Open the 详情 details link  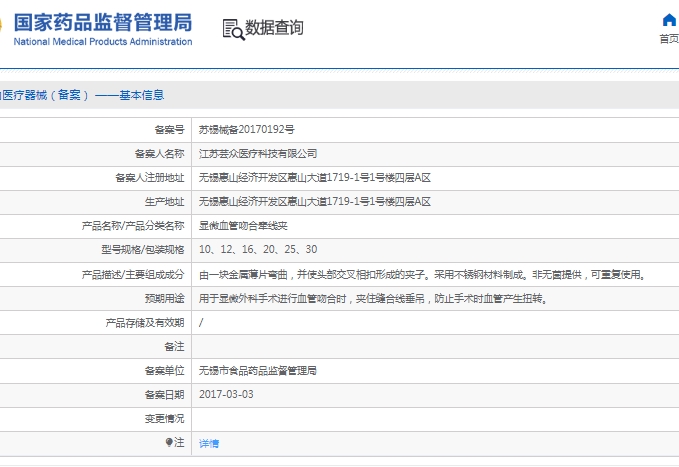tap(209, 443)
